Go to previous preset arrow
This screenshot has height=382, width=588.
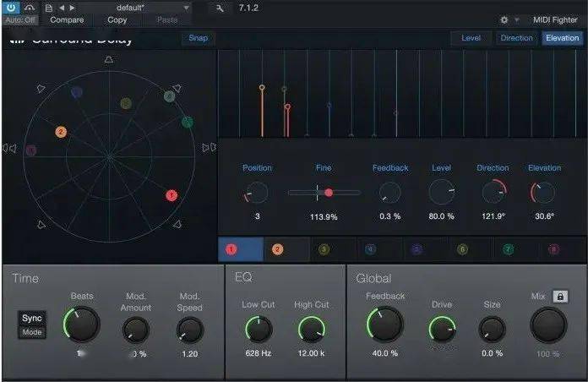60,8
